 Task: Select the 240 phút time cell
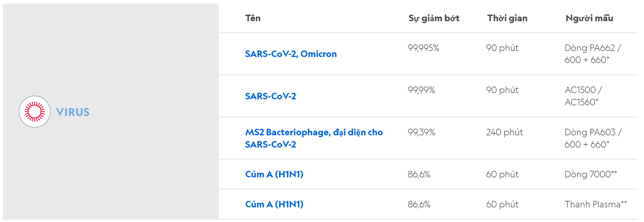pyautogui.click(x=504, y=132)
